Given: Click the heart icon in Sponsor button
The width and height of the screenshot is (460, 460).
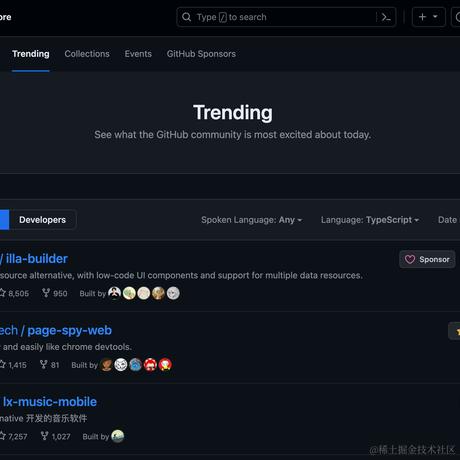Looking at the screenshot, I should coord(410,259).
